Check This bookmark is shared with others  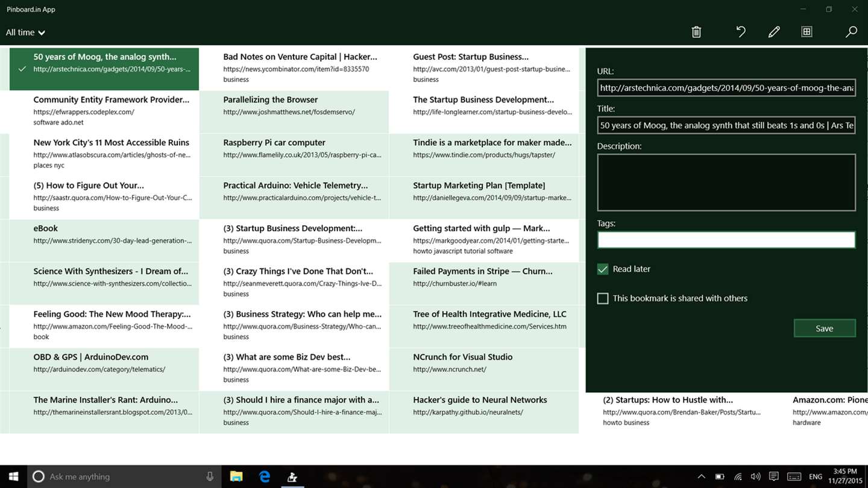tap(603, 298)
